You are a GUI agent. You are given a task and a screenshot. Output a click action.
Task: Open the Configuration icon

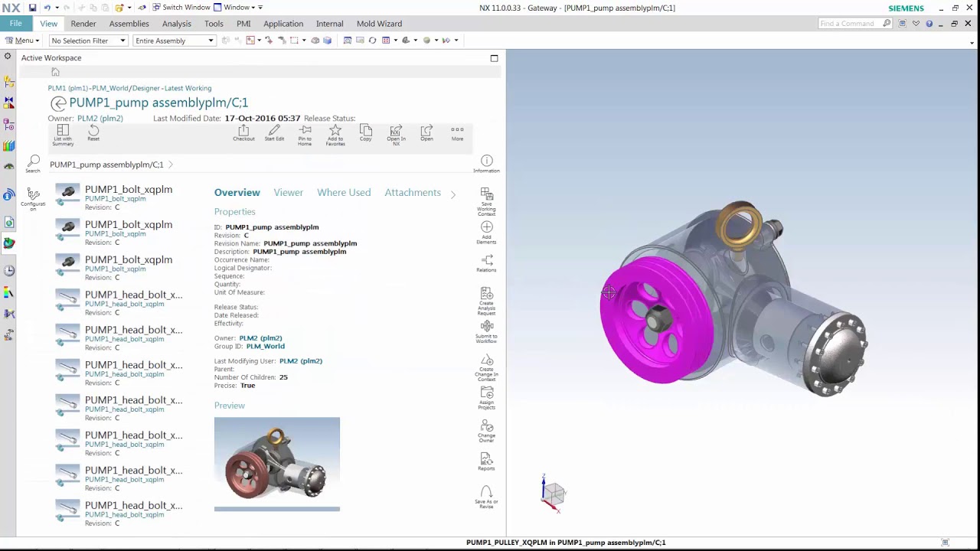tap(33, 197)
